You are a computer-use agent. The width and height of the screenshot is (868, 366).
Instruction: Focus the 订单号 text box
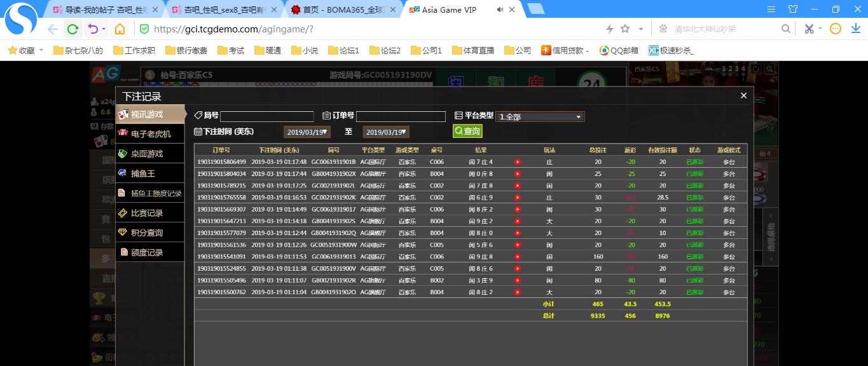pyautogui.click(x=401, y=117)
